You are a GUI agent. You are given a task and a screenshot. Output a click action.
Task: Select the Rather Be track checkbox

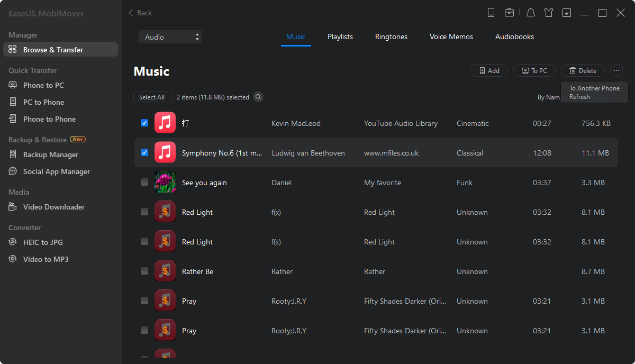coord(144,271)
